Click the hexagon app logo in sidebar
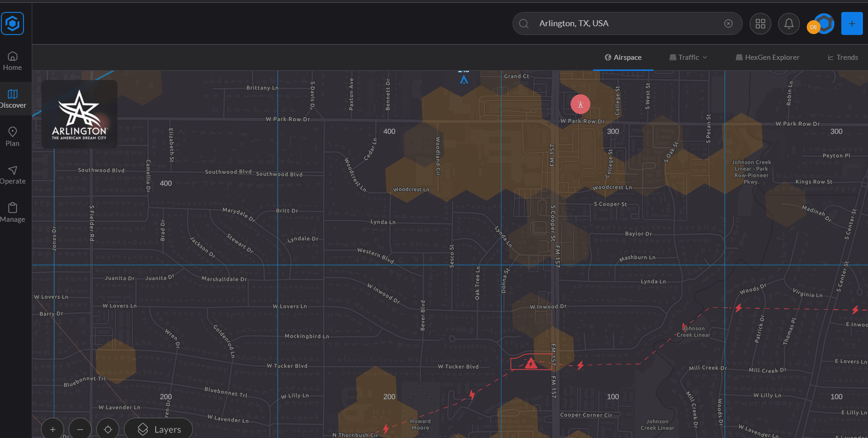Screen dimensions: 868x438 pyautogui.click(x=12, y=23)
